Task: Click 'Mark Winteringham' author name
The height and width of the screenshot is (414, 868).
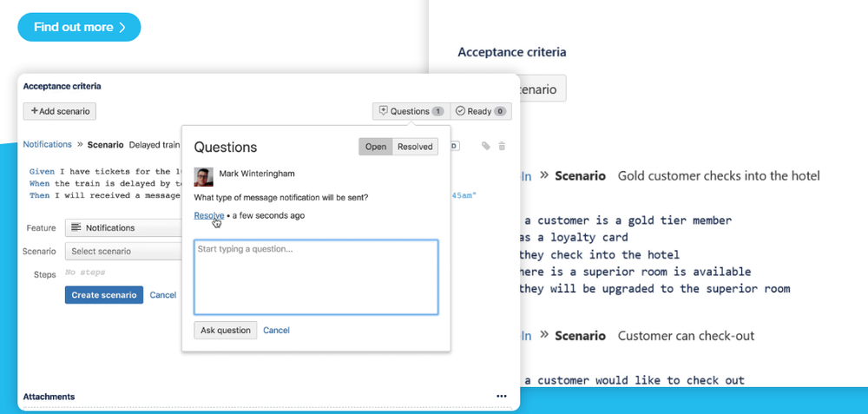Action: click(257, 174)
